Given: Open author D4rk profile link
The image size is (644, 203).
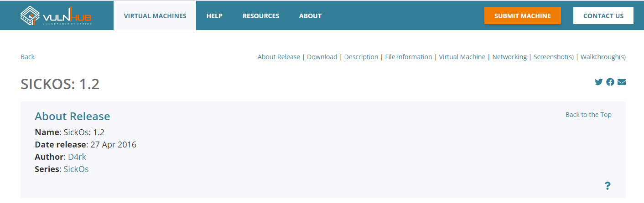Looking at the screenshot, I should click(x=77, y=157).
